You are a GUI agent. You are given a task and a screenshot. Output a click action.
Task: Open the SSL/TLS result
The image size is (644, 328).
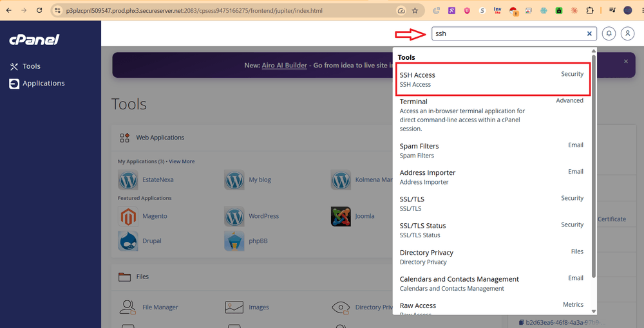click(x=493, y=204)
